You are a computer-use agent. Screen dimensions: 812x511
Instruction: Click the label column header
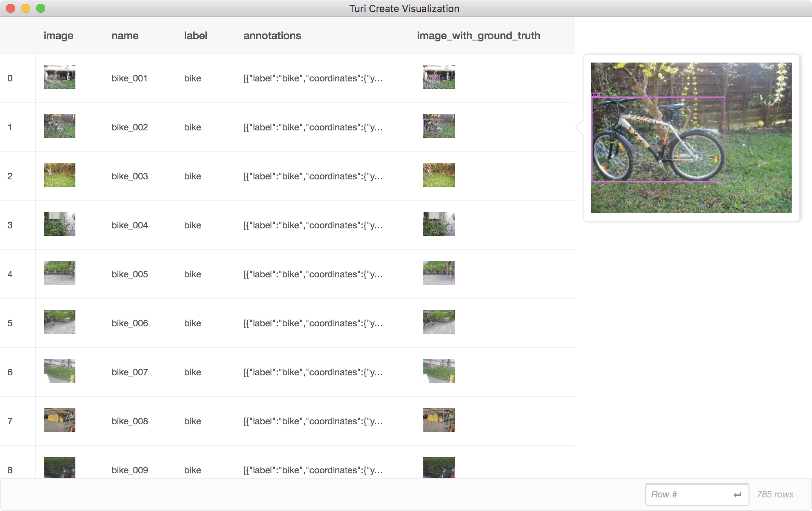pos(195,36)
